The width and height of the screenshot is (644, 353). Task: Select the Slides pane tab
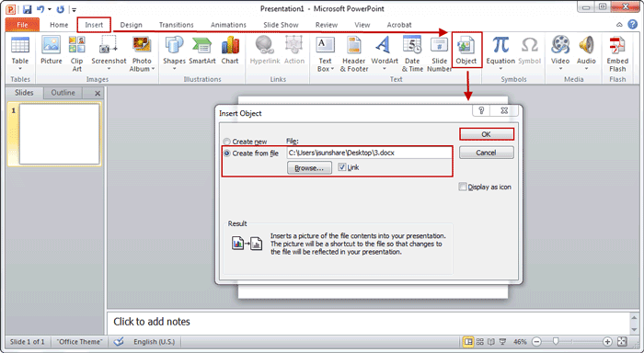click(24, 93)
